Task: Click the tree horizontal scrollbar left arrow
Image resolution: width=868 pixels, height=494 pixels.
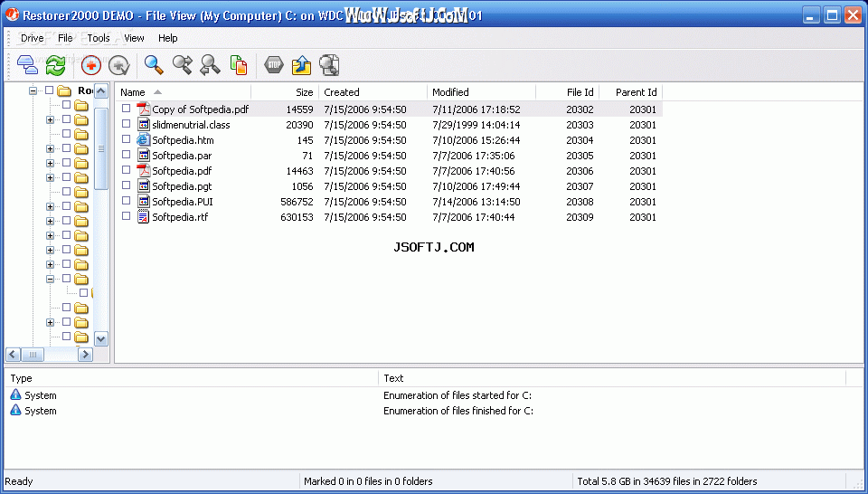Action: 13,355
